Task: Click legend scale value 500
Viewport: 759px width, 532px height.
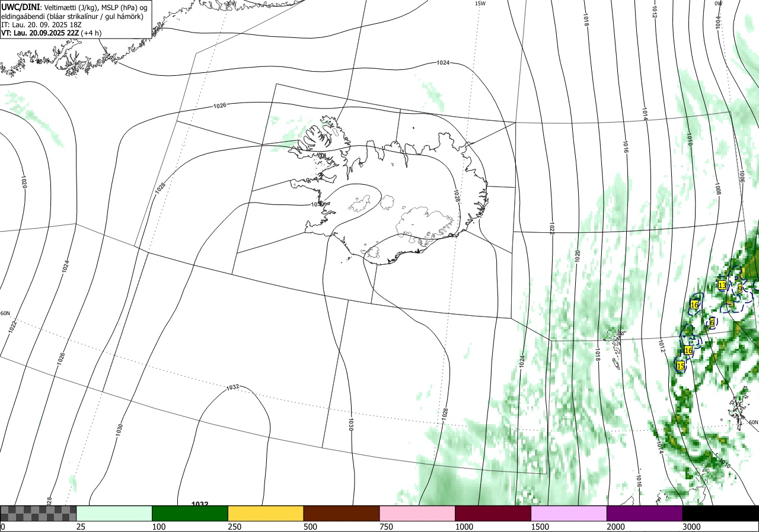Action: coord(311,527)
